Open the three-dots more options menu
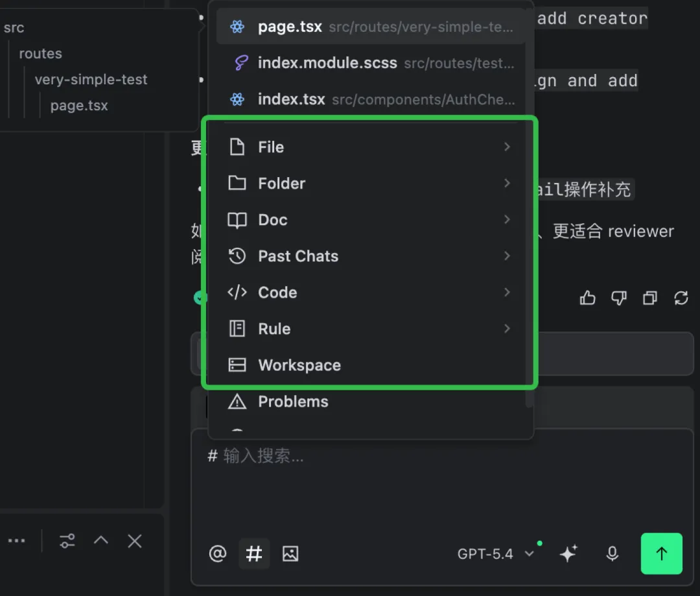This screenshot has width=700, height=596. click(16, 541)
